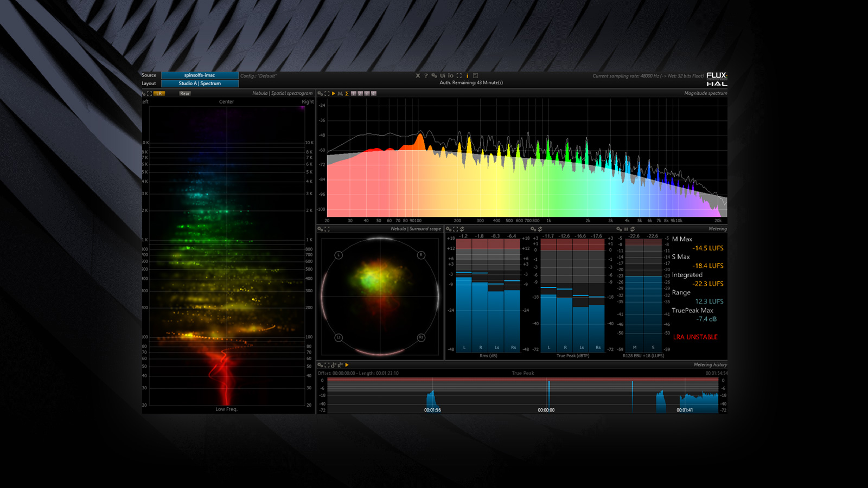The image size is (868, 488).
Task: Click the X icon in top toolbar
Action: coord(418,75)
